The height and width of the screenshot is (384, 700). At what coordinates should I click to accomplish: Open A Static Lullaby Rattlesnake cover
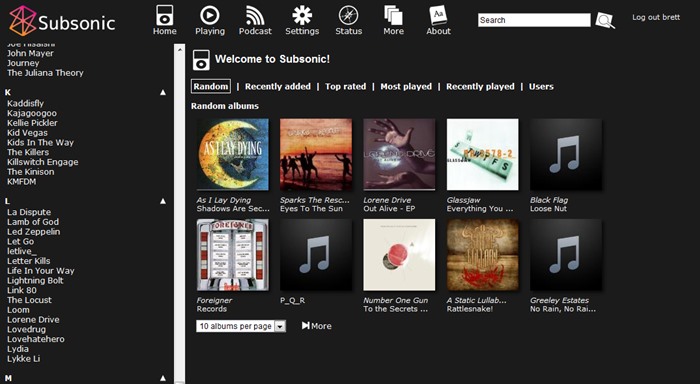point(483,255)
